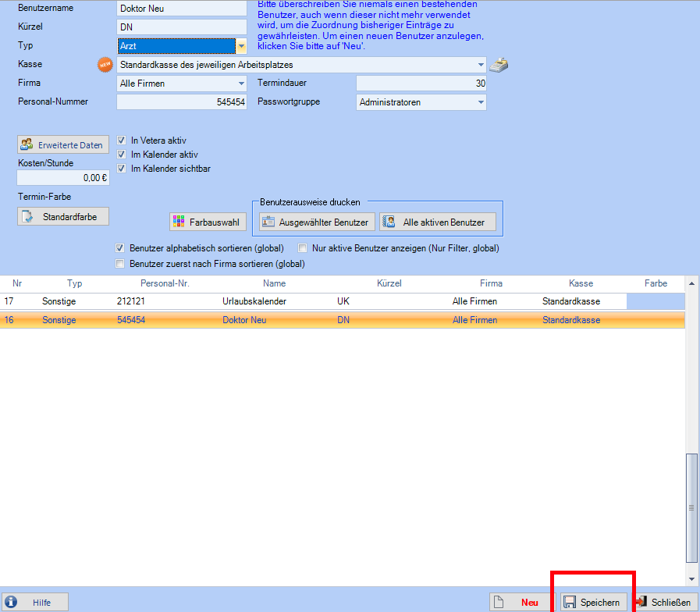The image size is (700, 612).
Task: Click the cash register icon beside Kasse
Action: coord(499,65)
